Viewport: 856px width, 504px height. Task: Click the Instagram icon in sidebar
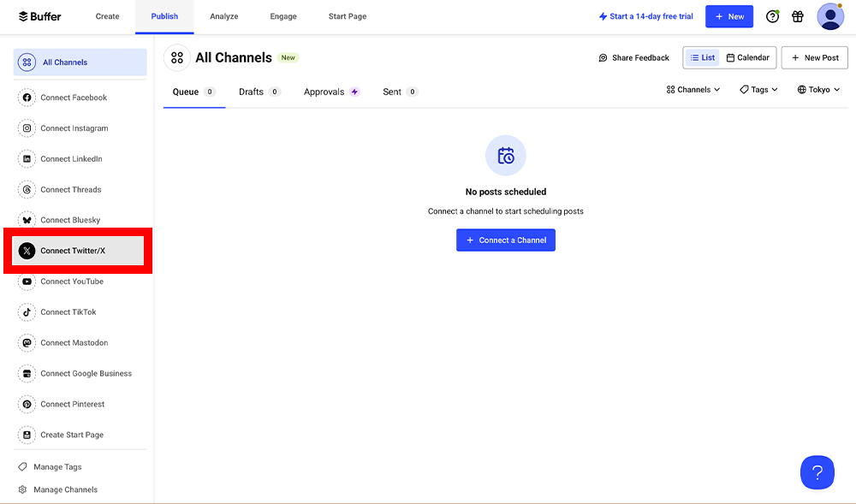[27, 128]
